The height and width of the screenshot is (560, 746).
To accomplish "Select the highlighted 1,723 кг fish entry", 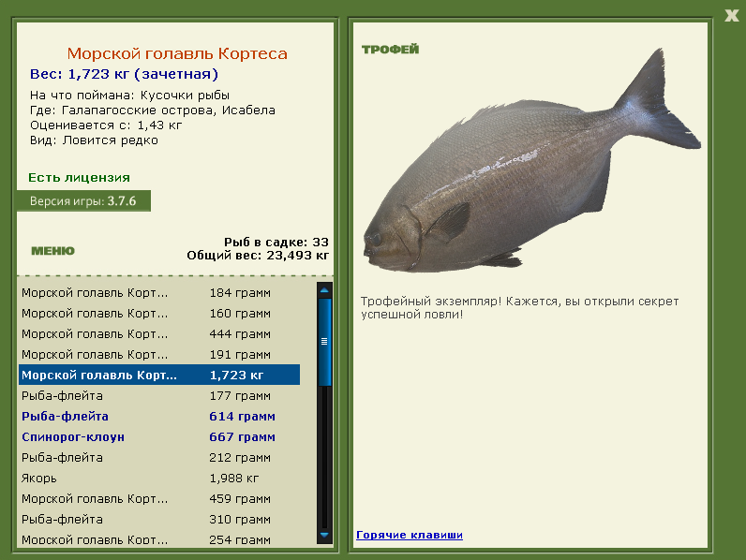I will pos(159,376).
